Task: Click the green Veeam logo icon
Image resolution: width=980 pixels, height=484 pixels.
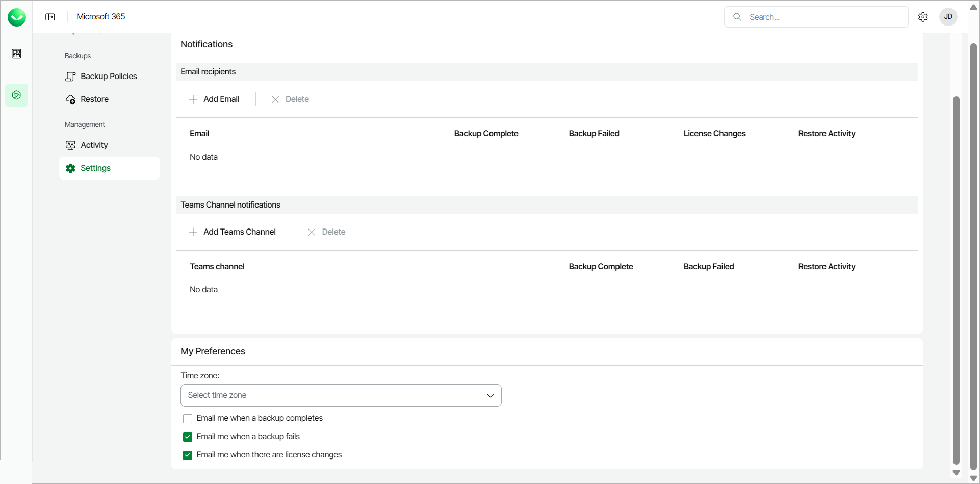Action: pos(17,17)
